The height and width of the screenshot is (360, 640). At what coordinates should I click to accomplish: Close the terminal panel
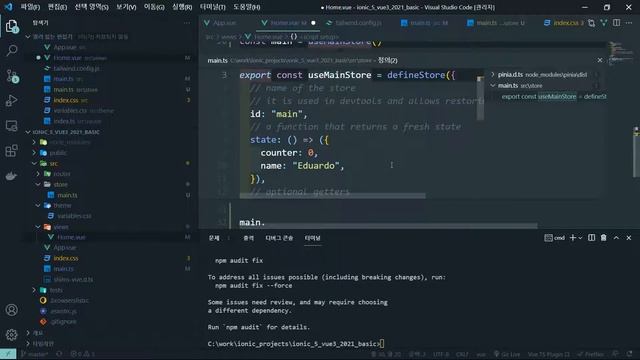coord(629,238)
